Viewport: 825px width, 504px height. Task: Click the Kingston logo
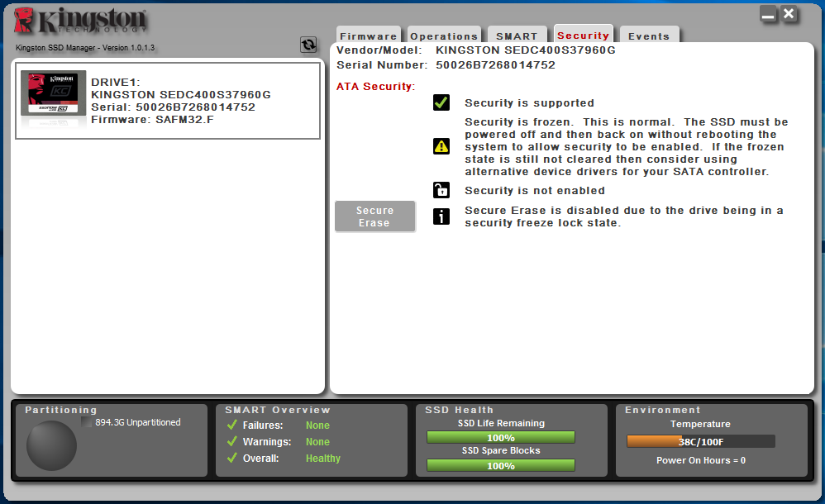(x=81, y=21)
